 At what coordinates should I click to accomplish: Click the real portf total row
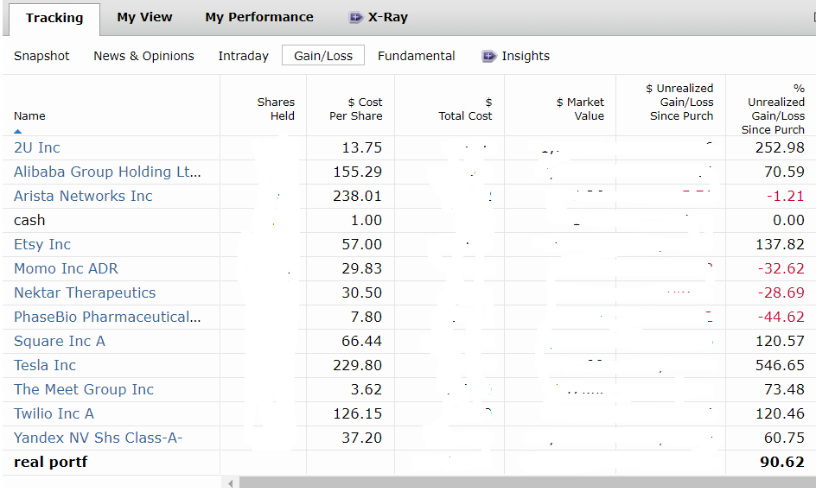[51, 462]
